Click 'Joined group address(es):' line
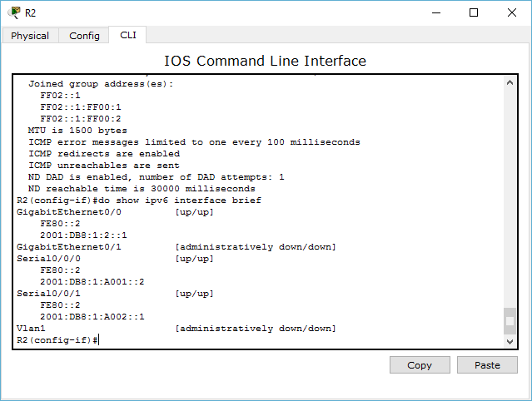This screenshot has width=532, height=401. 101,84
